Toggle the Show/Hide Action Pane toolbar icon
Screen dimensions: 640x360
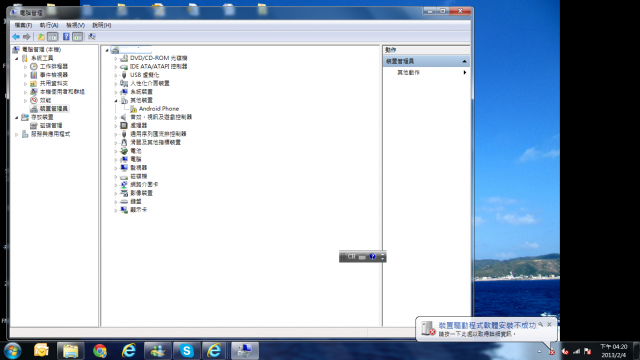78,37
